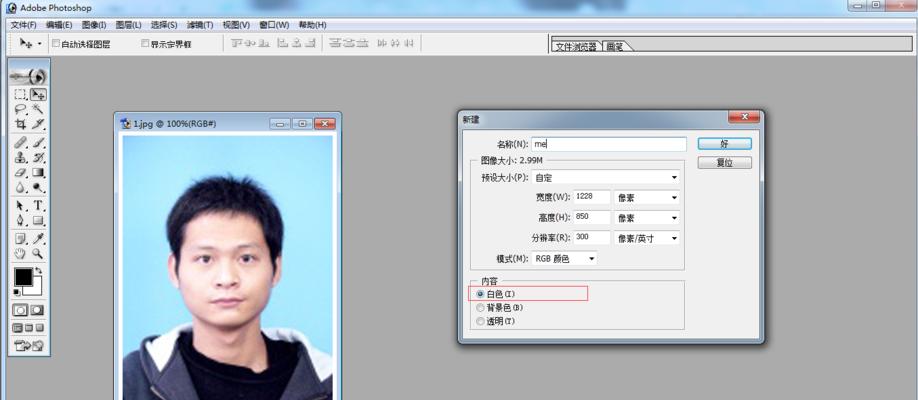Open the 文件(F) menu
Viewport: 918px width, 400px height.
click(23, 25)
